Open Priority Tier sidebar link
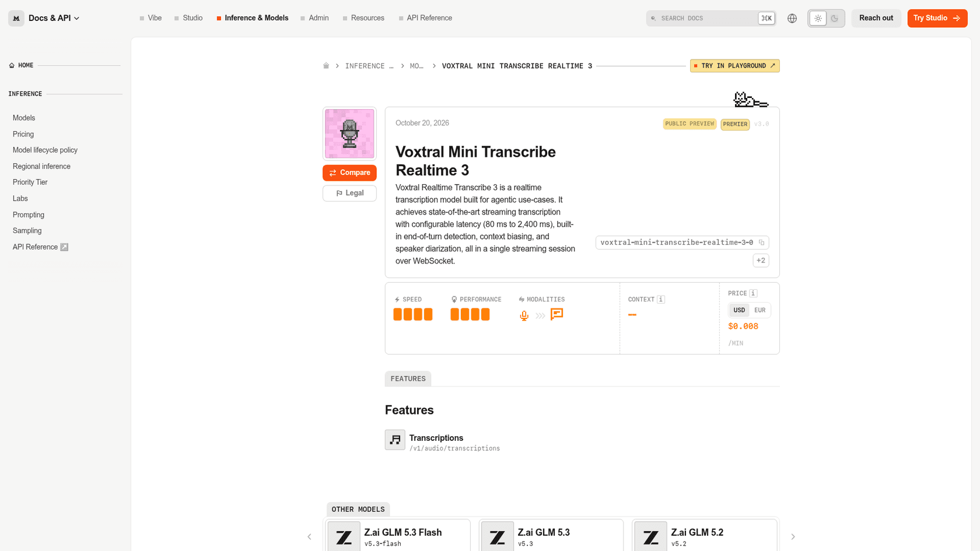Image resolution: width=980 pixels, height=551 pixels. coord(30,182)
